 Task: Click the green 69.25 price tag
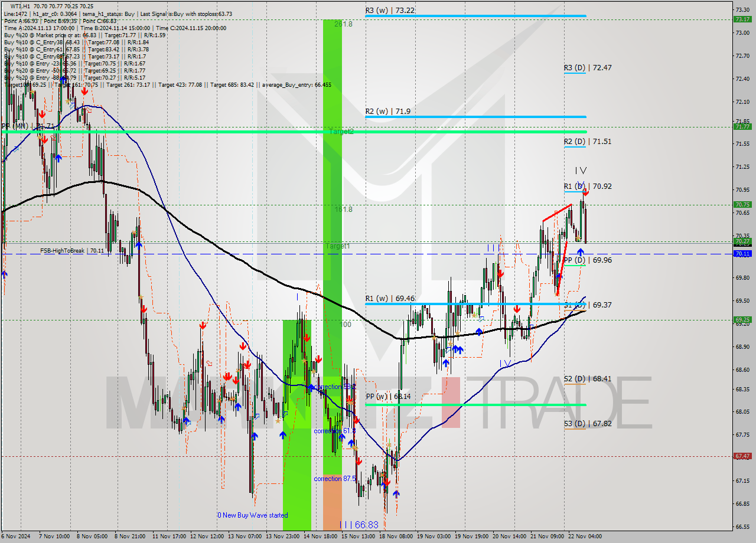pos(742,320)
